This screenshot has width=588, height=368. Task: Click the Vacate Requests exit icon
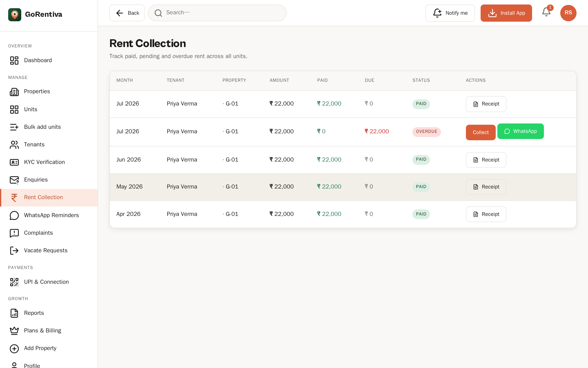click(x=14, y=250)
